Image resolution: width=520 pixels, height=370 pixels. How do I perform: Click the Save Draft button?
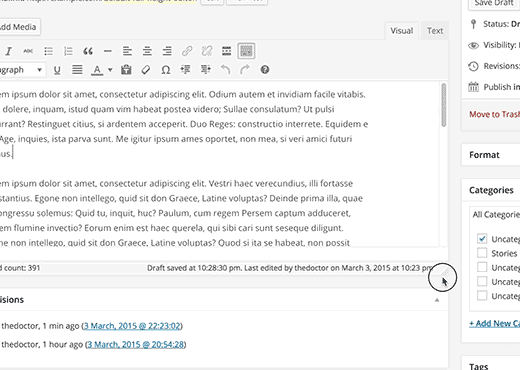[x=494, y=3]
